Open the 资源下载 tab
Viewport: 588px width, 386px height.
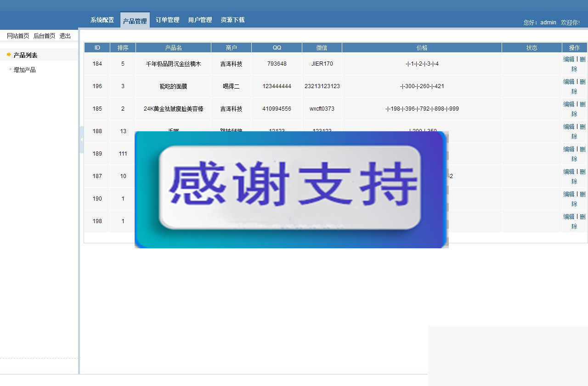point(232,20)
